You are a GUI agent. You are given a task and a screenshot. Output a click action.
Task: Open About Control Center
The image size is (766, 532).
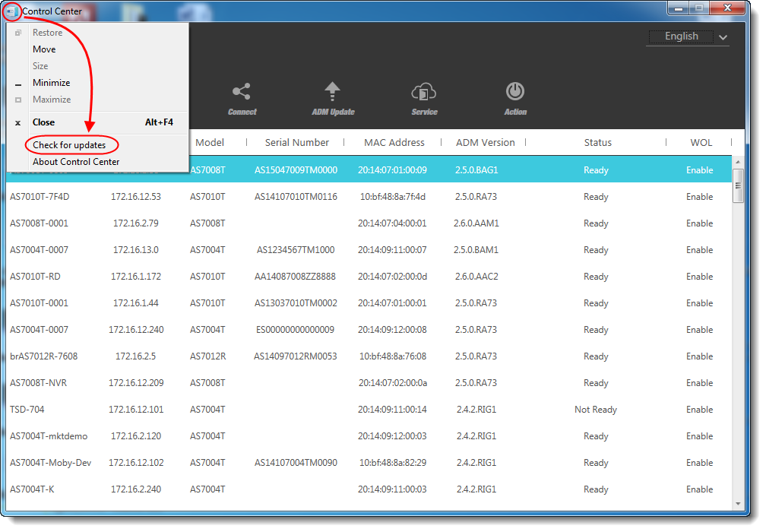coord(74,162)
